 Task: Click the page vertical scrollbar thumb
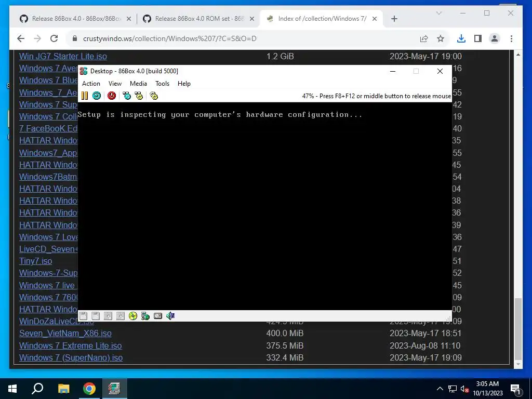pos(518,329)
